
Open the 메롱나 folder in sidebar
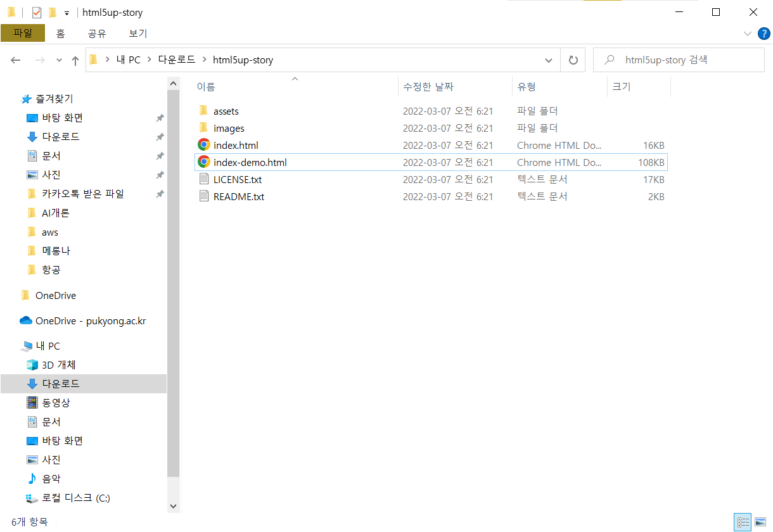[56, 251]
